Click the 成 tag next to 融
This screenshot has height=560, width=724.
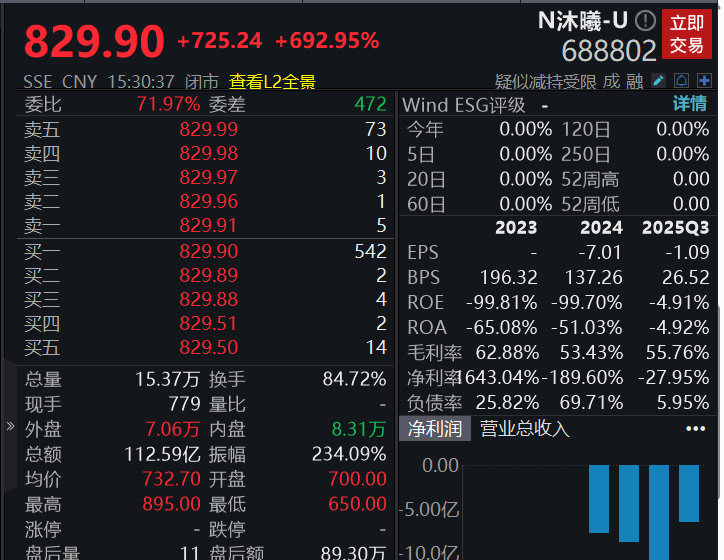(611, 81)
